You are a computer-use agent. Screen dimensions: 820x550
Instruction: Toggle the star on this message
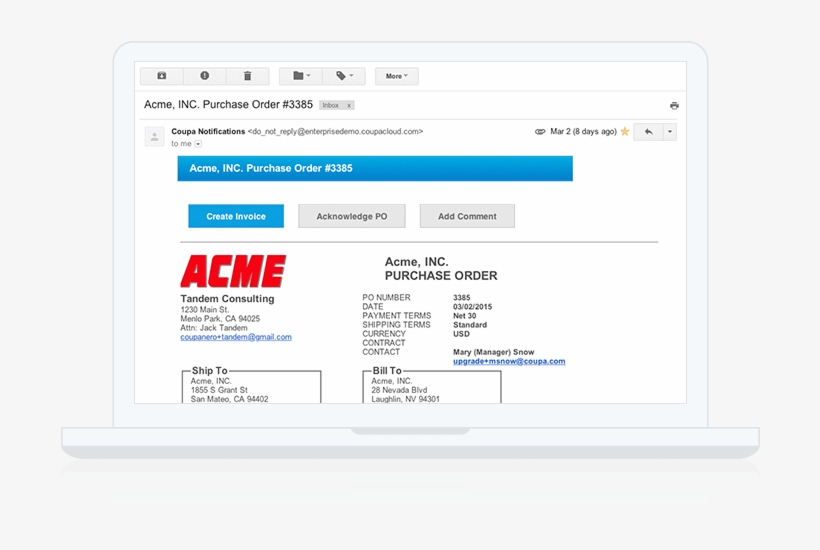[x=625, y=131]
